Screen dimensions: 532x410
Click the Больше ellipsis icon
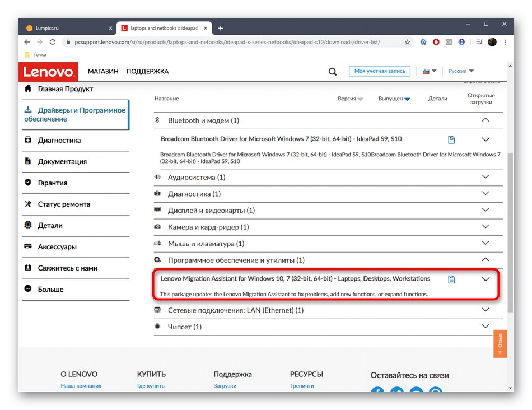tap(28, 288)
